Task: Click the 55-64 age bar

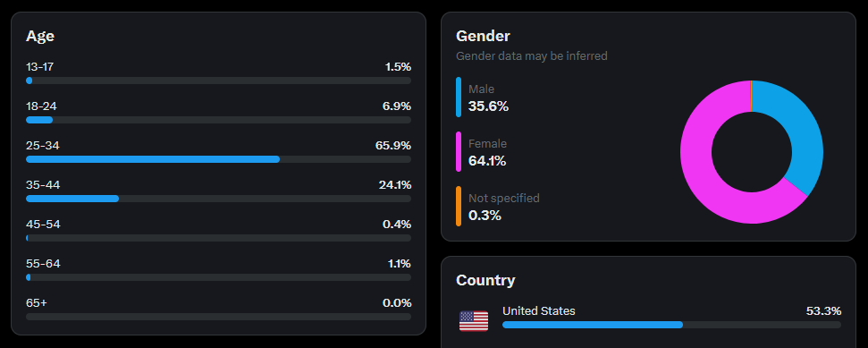Action: (x=218, y=277)
